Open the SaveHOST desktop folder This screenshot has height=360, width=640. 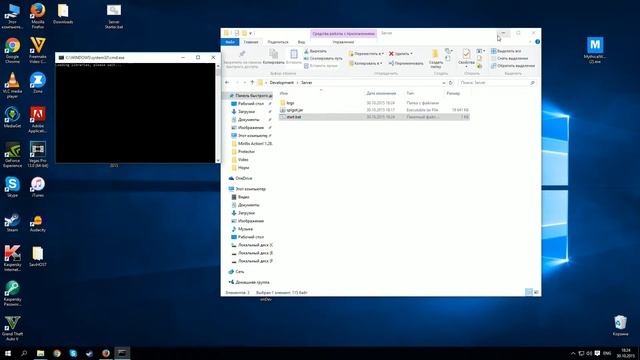tap(38, 256)
